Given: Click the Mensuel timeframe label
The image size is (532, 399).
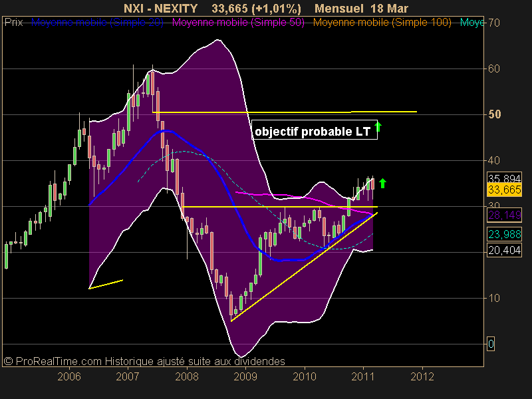Looking at the screenshot, I should point(339,9).
